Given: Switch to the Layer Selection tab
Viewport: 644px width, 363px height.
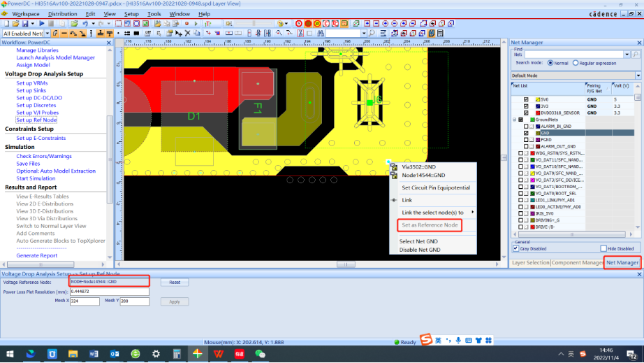Looking at the screenshot, I should coord(530,263).
